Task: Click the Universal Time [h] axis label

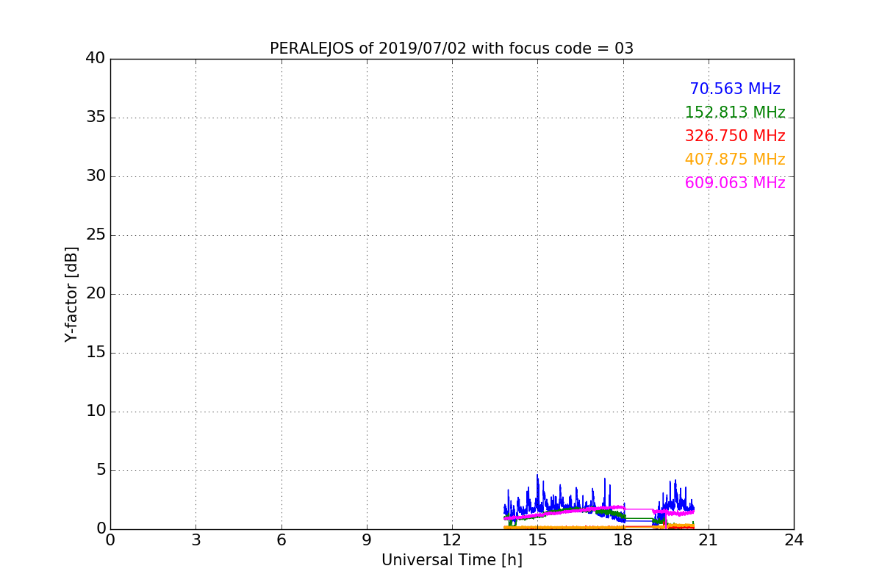Action: coord(451,560)
